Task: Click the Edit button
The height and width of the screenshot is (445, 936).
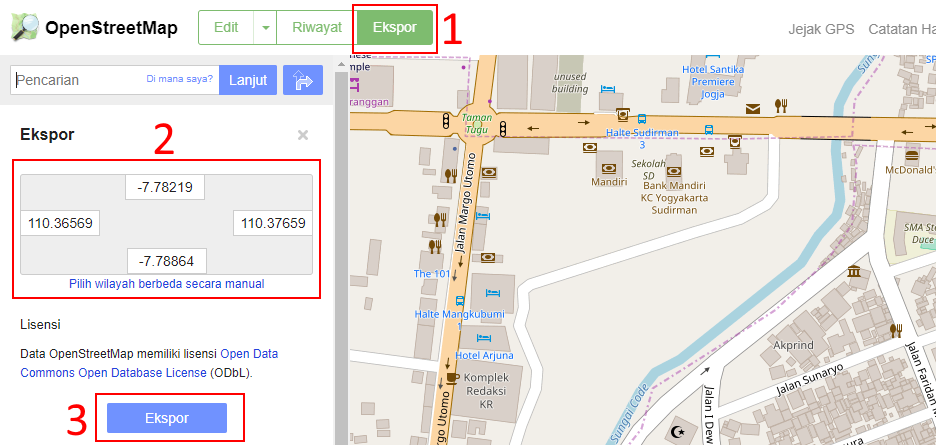Action: tap(226, 27)
